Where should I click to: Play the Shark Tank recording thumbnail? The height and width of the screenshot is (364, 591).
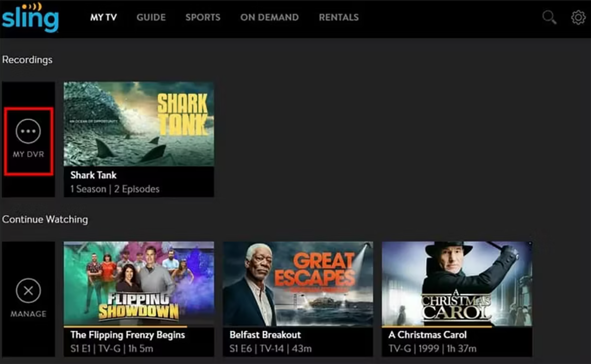pyautogui.click(x=139, y=124)
